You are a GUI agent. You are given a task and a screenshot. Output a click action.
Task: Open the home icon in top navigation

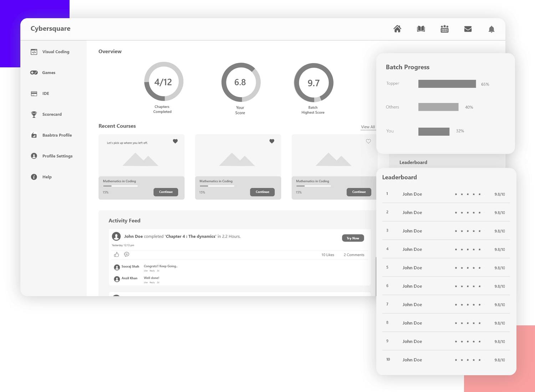coord(397,29)
